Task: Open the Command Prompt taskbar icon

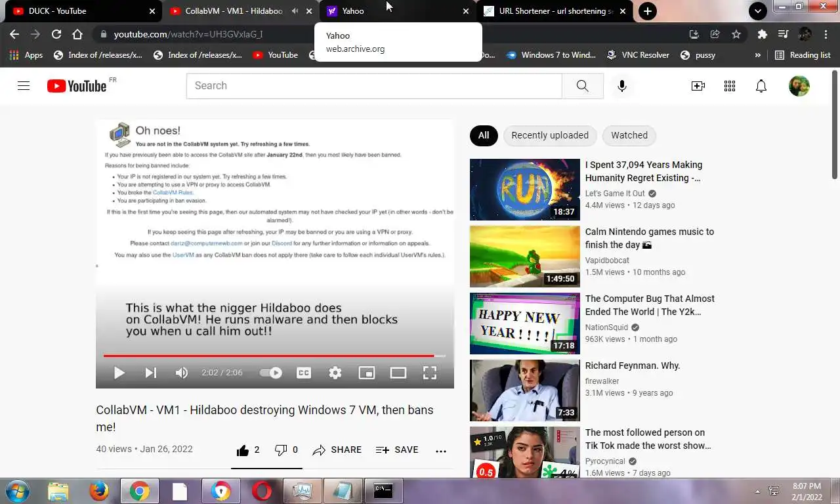Action: [x=383, y=491]
